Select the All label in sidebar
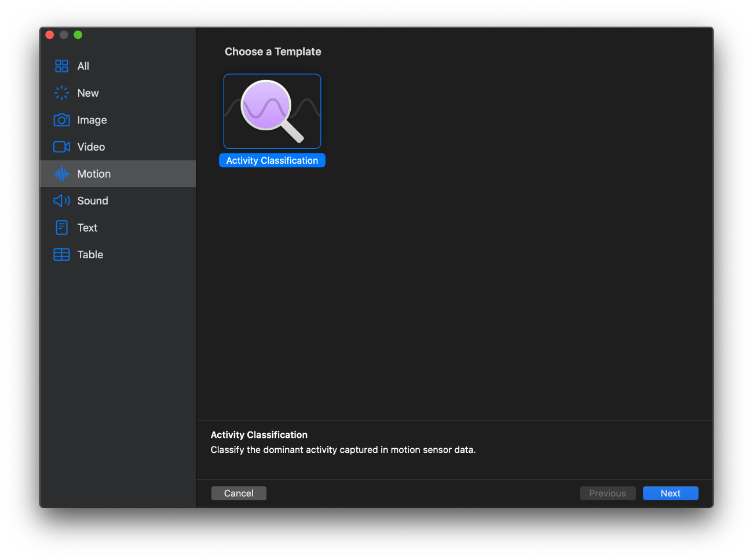 83,66
